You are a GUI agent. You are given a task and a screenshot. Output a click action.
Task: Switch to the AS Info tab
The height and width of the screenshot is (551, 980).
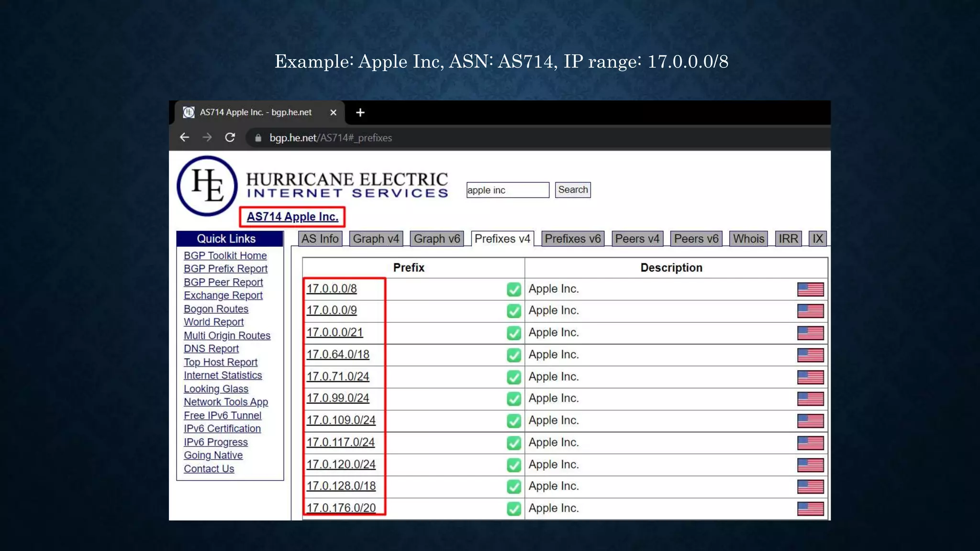(320, 239)
